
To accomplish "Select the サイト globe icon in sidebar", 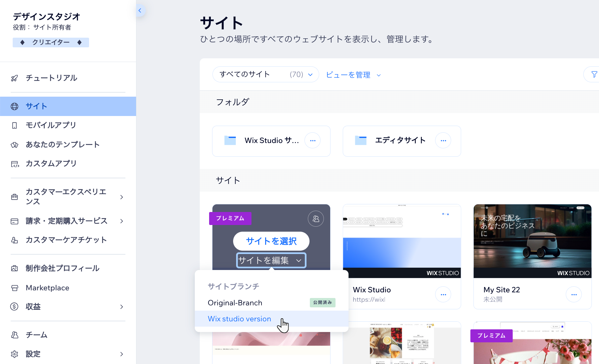I will coord(14,106).
